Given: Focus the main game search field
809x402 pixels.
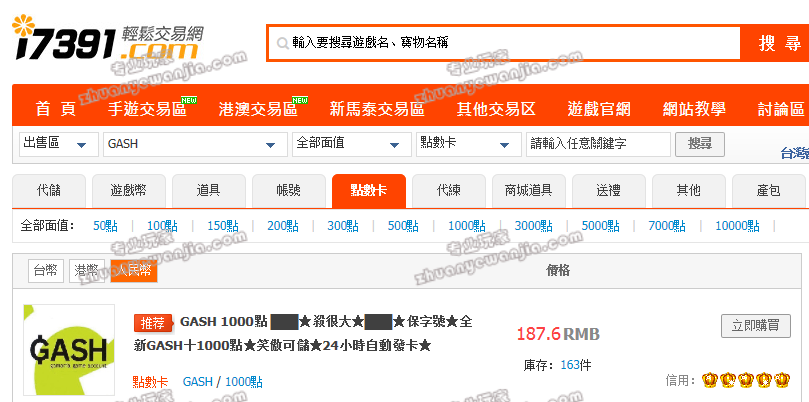Looking at the screenshot, I should [x=504, y=43].
